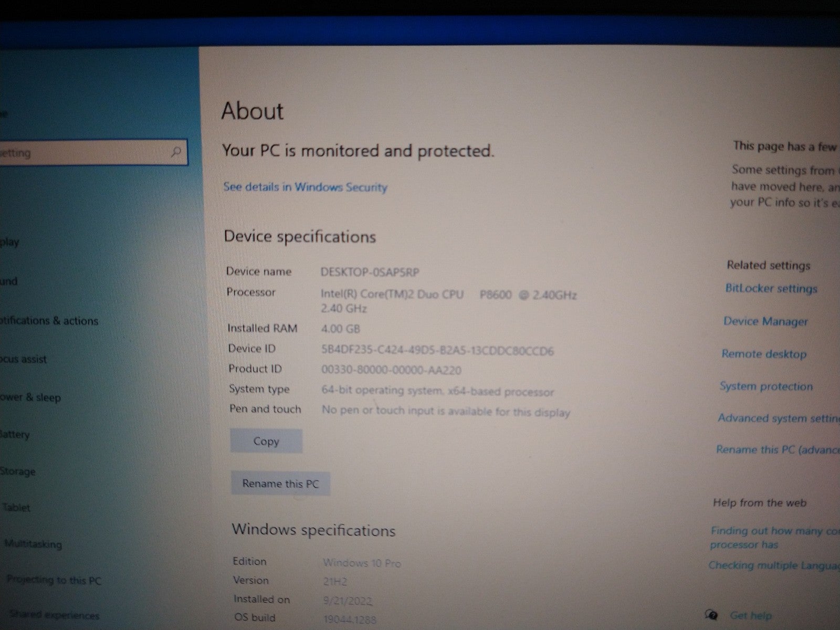Viewport: 840px width, 630px height.
Task: Open Power & sleep settings
Action: [30, 397]
